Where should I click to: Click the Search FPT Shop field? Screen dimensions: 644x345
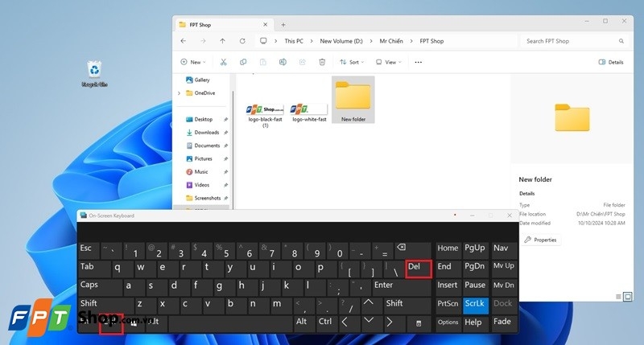(574, 41)
